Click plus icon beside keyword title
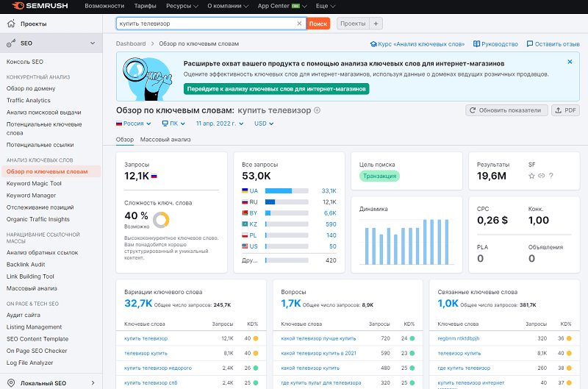588x389 pixels. tap(318, 110)
